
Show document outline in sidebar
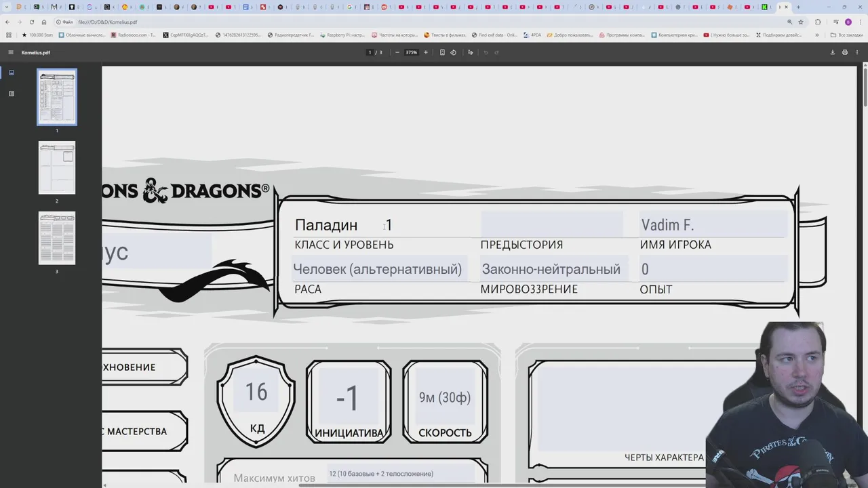[11, 94]
